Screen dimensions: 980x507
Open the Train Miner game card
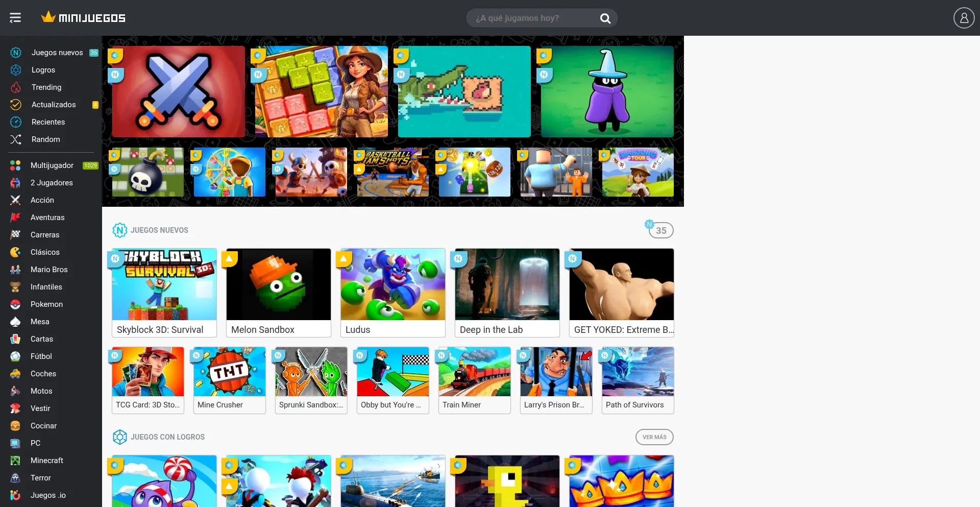coord(475,380)
